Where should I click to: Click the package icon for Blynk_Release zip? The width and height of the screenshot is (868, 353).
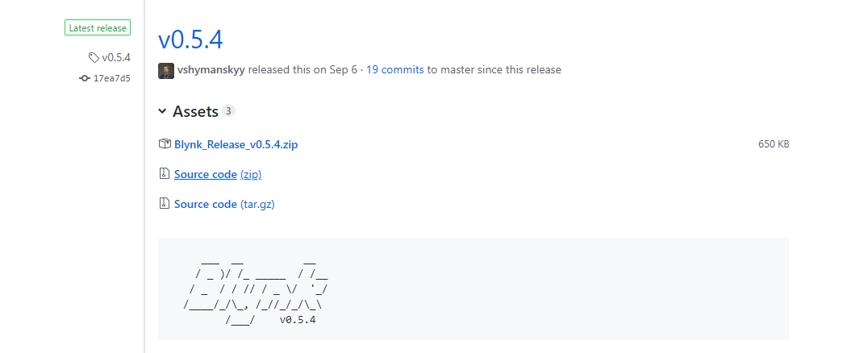coord(165,143)
